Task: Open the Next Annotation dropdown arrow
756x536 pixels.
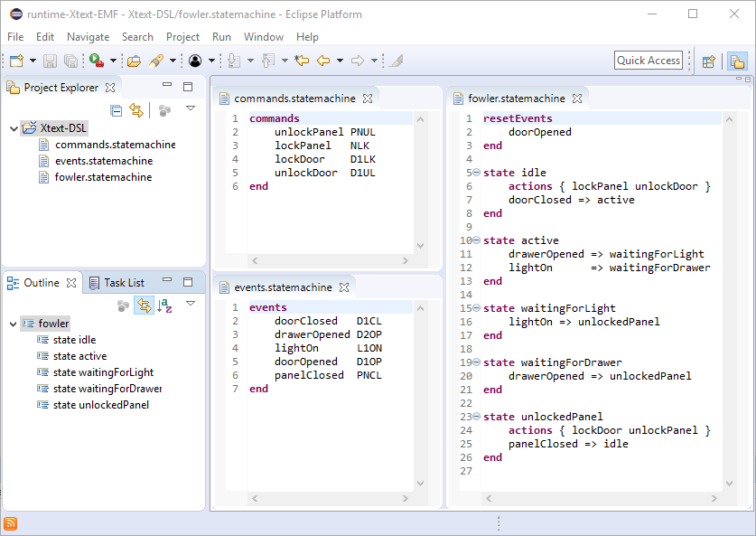Action: tap(251, 61)
